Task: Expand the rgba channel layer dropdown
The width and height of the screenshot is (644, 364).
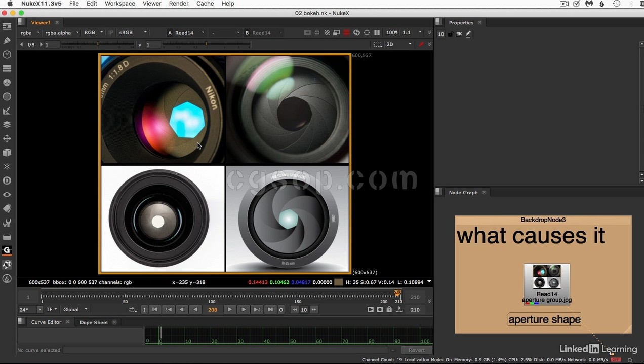Action: [x=30, y=33]
